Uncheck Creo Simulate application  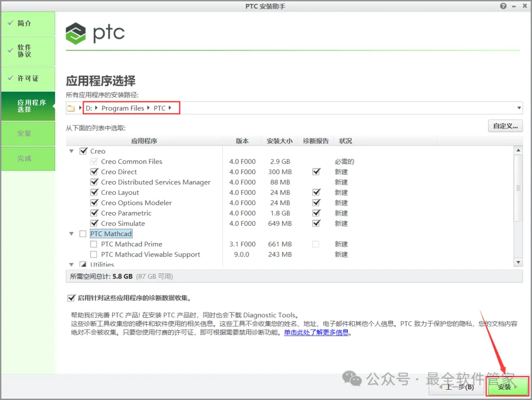pos(94,223)
